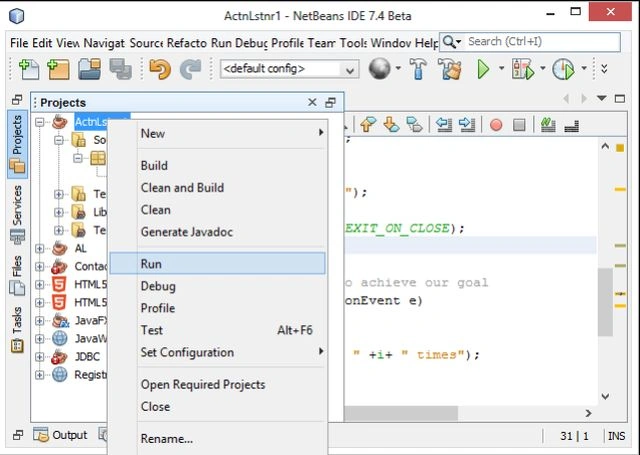Open Set Configuration submenu

(x=218, y=352)
